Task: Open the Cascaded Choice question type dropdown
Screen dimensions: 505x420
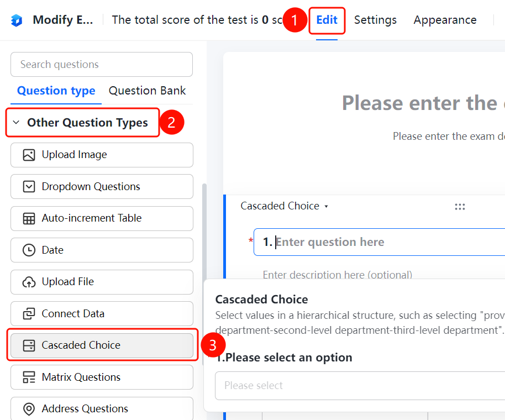Action: tap(285, 206)
